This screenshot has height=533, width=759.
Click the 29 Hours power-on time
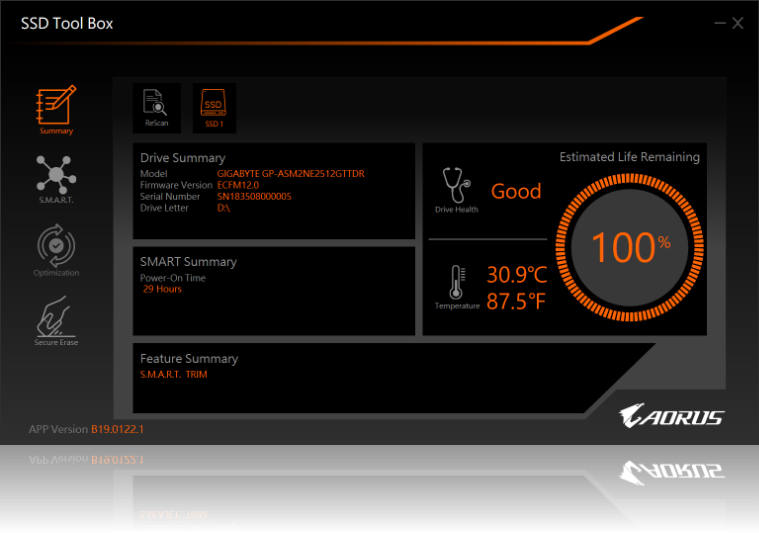point(162,289)
